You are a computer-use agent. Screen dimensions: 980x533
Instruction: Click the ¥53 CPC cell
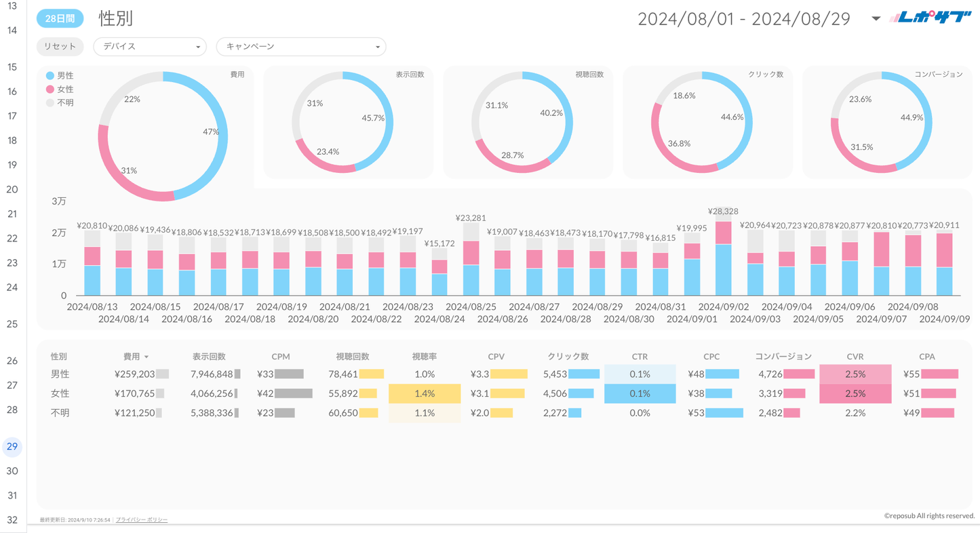coord(696,412)
